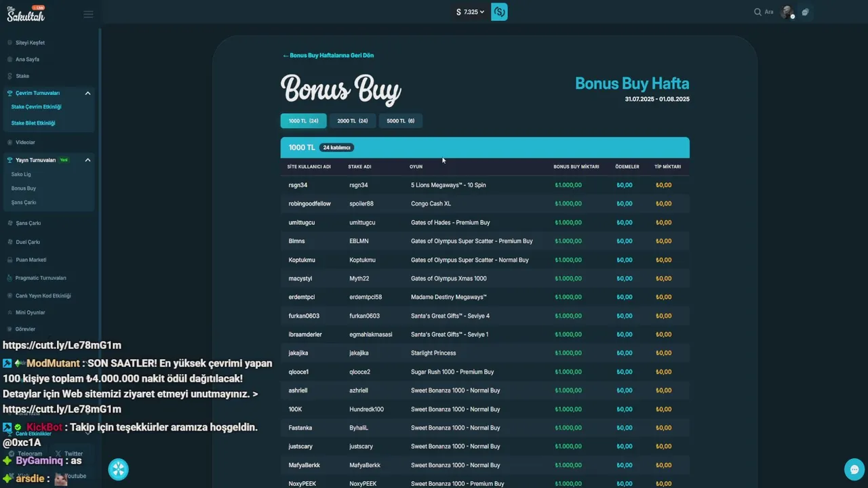Select the 2000 TL (24) tab

(x=353, y=121)
